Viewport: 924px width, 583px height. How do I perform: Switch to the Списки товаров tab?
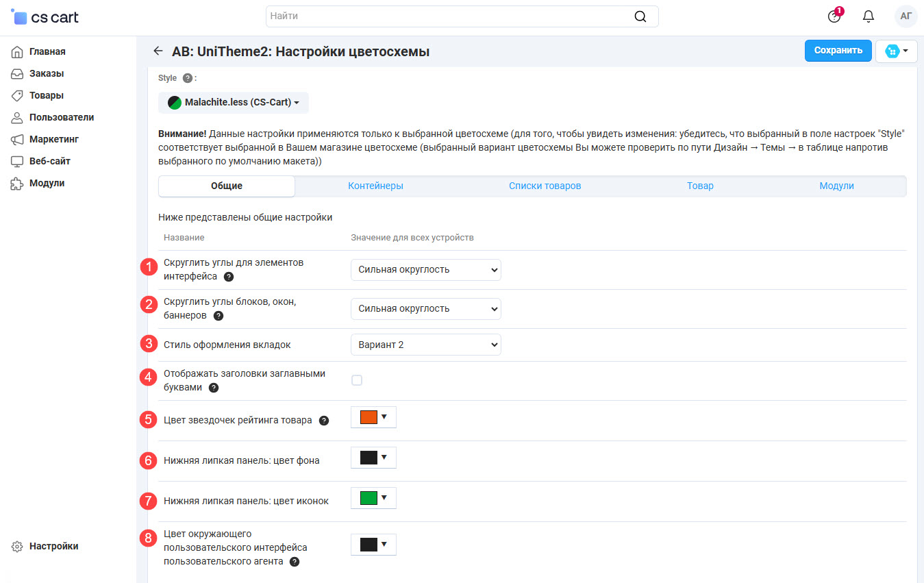pyautogui.click(x=545, y=186)
